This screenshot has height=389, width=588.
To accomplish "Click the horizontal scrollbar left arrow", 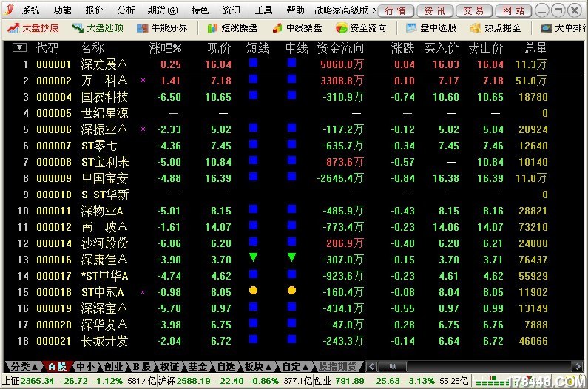I will point(371,366).
